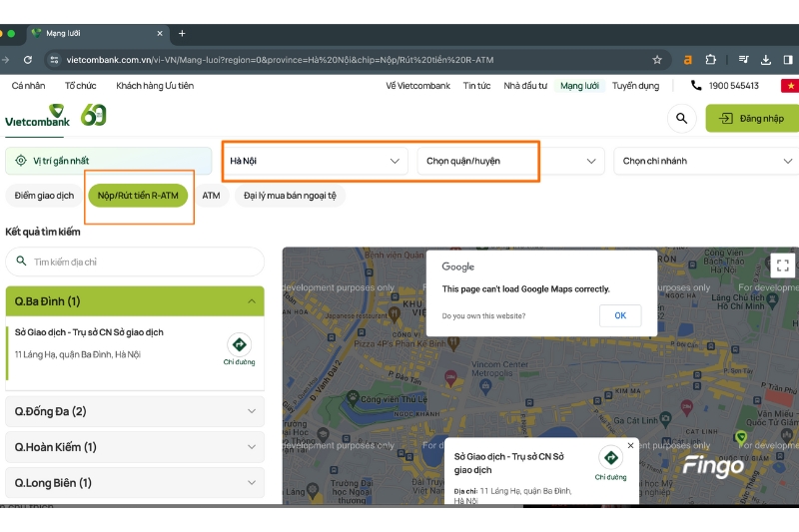Open the Tổ chức menu
The height and width of the screenshot is (532, 799).
click(x=81, y=86)
